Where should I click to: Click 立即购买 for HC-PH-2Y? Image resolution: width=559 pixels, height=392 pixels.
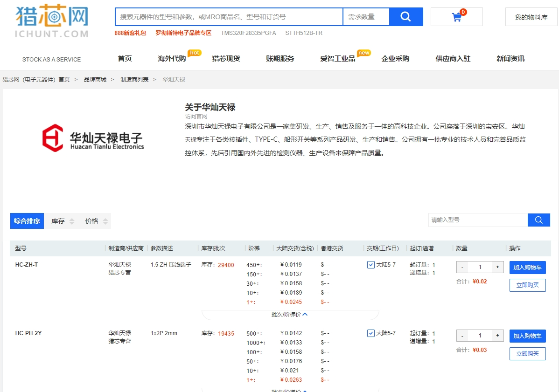(528, 354)
